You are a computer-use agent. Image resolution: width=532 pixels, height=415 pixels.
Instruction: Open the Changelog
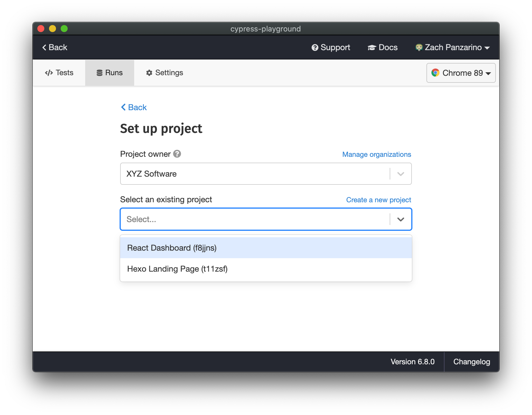(472, 362)
